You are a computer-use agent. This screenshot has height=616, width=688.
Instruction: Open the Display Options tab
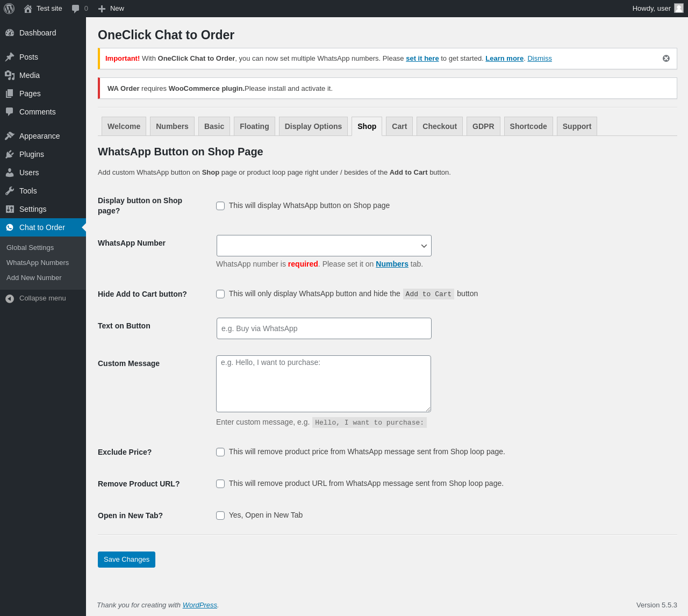point(313,126)
